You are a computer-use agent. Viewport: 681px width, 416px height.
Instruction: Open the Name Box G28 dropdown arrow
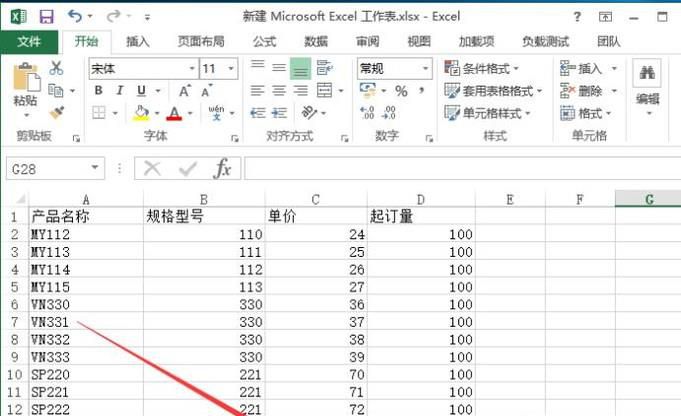[x=95, y=168]
